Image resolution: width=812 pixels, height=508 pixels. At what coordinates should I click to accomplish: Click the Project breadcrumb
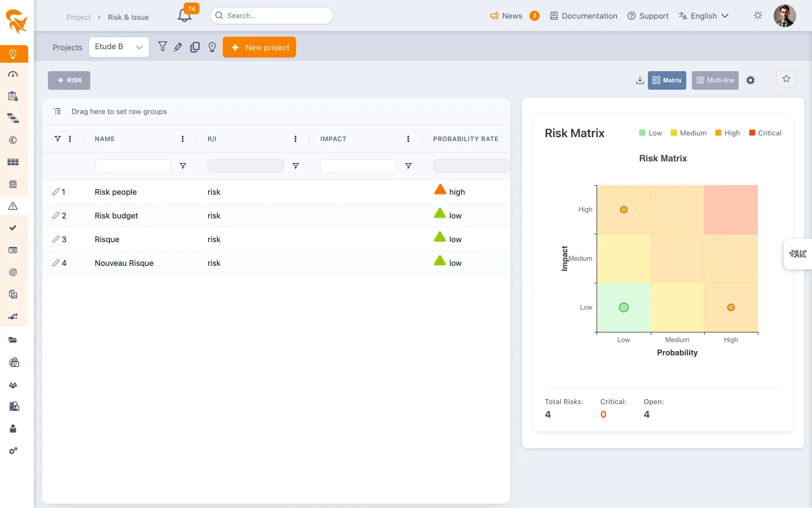[78, 17]
